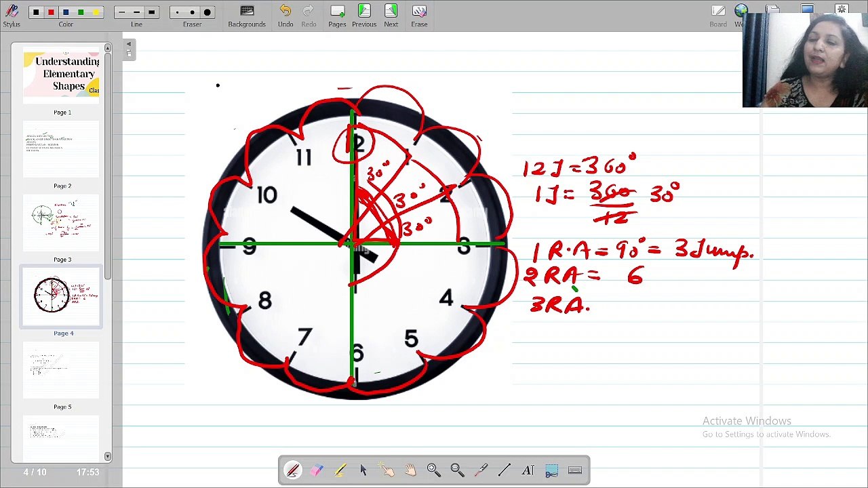868x488 pixels.
Task: Select the pink eraser tool
Action: point(317,470)
